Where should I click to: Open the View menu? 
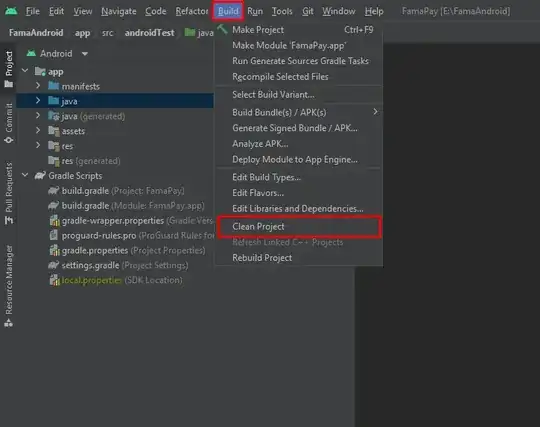pos(83,11)
